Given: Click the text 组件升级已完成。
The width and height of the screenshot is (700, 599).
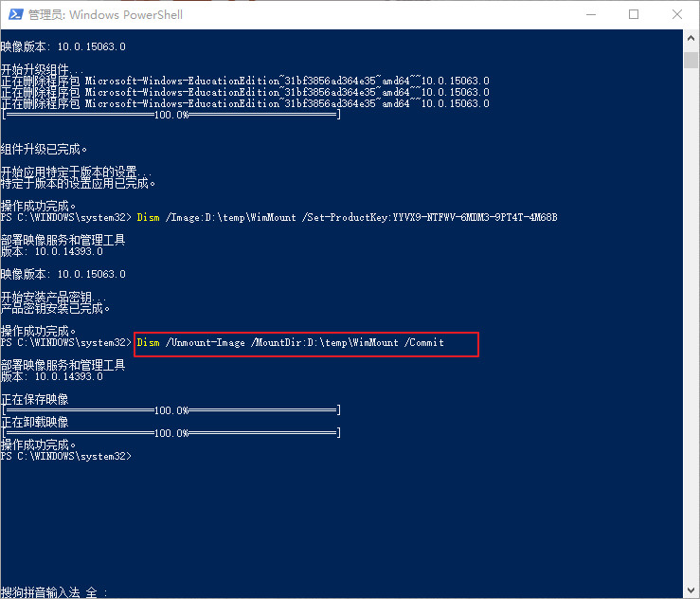Looking at the screenshot, I should tap(45, 149).
